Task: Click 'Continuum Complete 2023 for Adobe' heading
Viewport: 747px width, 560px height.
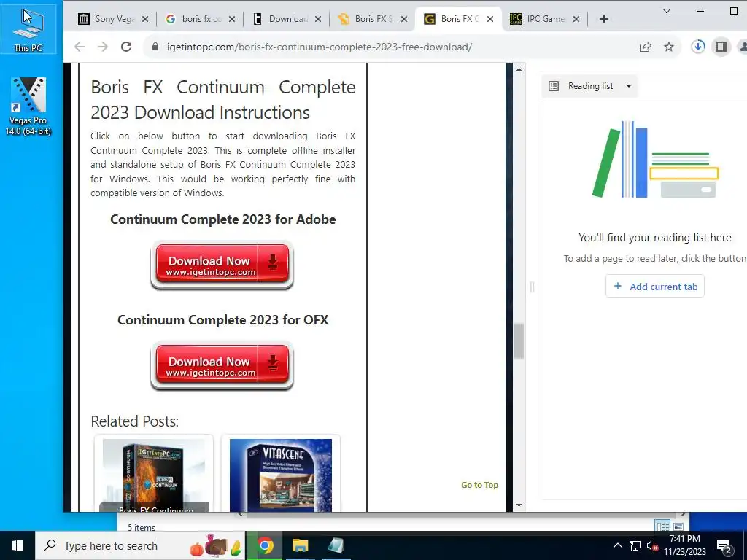Action: [223, 219]
